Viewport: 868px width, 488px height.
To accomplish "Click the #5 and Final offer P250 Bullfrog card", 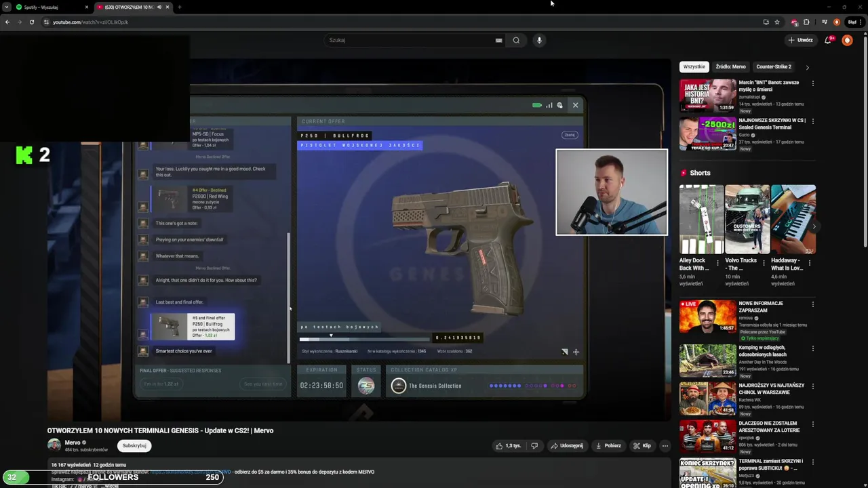I will point(193,327).
